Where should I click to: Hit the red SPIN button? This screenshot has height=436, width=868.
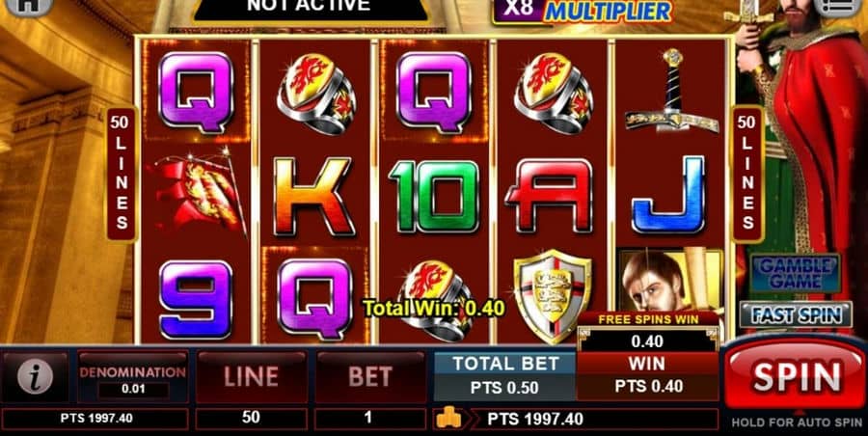(x=797, y=375)
